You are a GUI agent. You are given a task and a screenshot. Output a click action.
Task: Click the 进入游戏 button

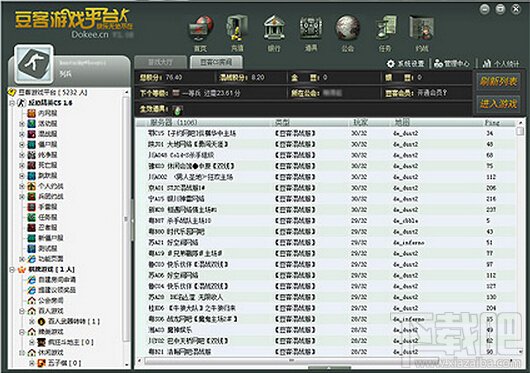pyautogui.click(x=498, y=104)
